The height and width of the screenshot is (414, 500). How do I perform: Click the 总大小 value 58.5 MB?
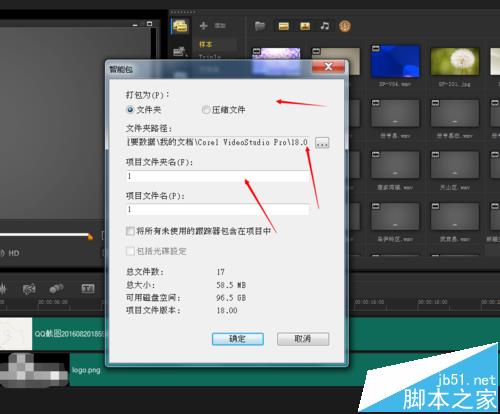[231, 285]
